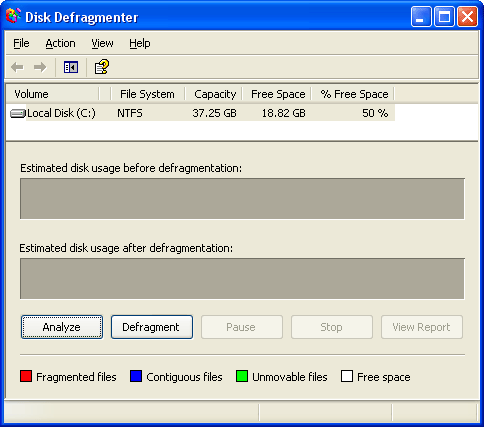Image resolution: width=484 pixels, height=427 pixels.
Task: Select the Local Disk (C:) volume row
Action: click(x=201, y=113)
